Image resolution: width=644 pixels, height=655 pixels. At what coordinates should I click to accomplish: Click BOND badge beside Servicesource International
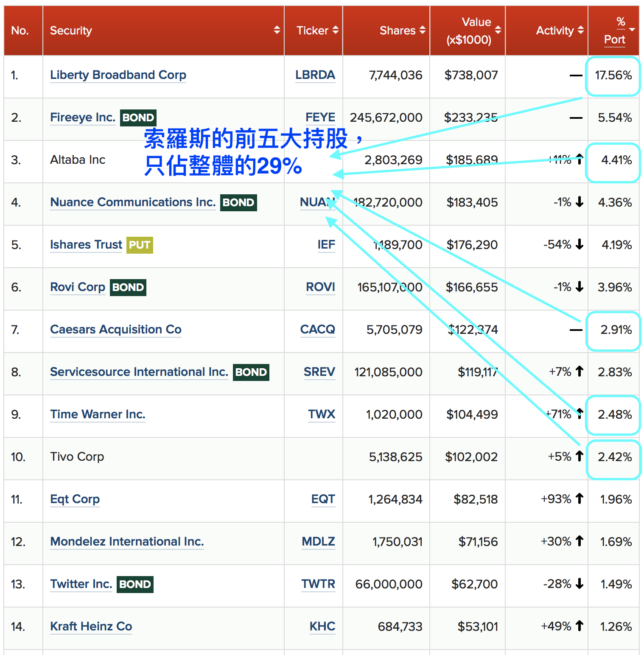(251, 372)
